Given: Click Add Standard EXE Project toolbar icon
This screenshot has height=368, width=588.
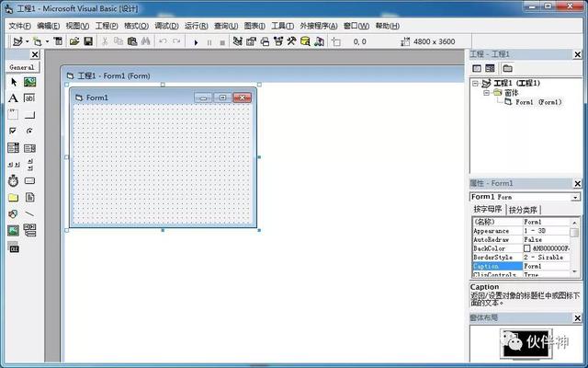Looking at the screenshot, I should tap(17, 41).
